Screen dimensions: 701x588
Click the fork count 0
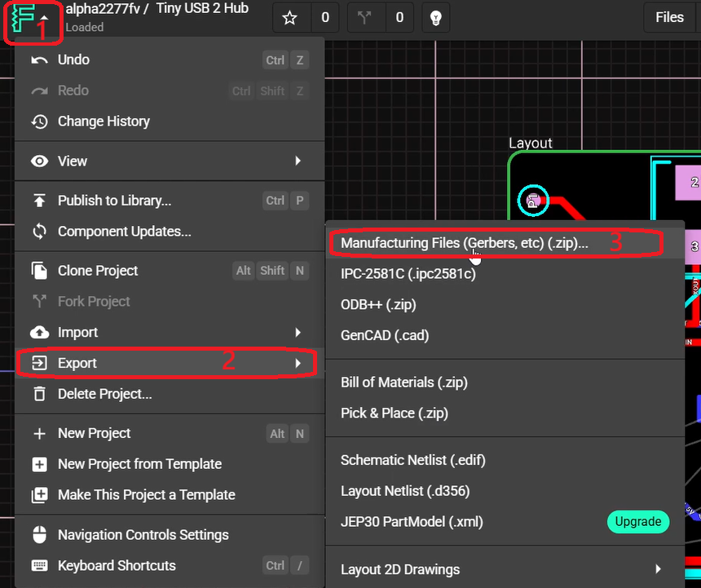click(399, 18)
